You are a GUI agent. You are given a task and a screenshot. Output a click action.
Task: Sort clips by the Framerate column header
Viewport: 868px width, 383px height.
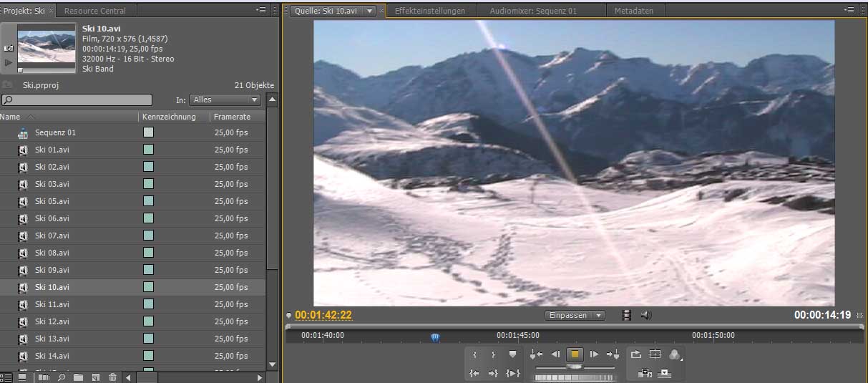[x=232, y=117]
